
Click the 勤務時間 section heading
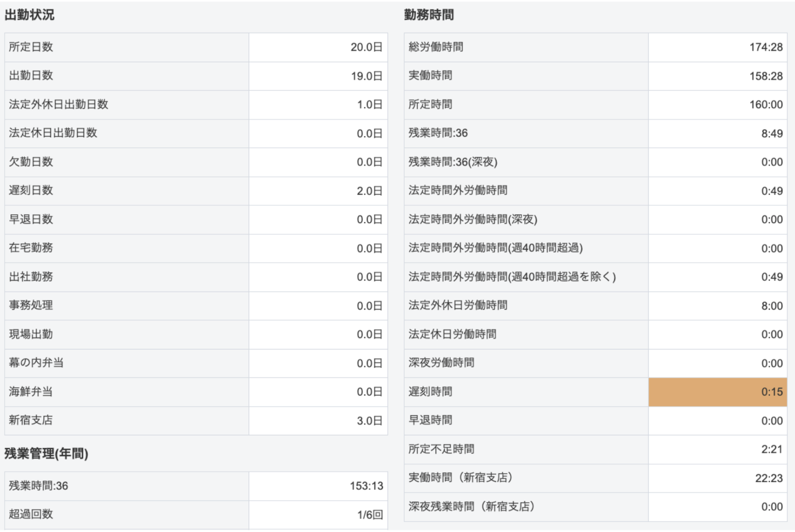(x=429, y=15)
